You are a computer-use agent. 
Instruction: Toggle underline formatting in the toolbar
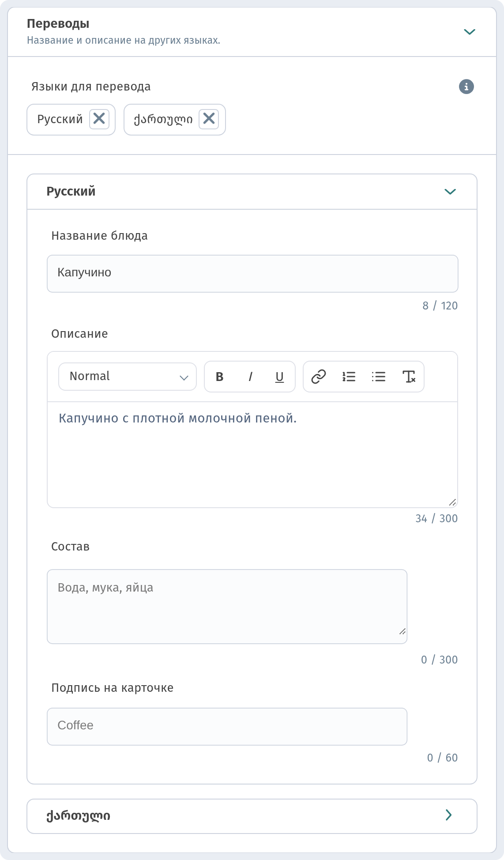279,377
